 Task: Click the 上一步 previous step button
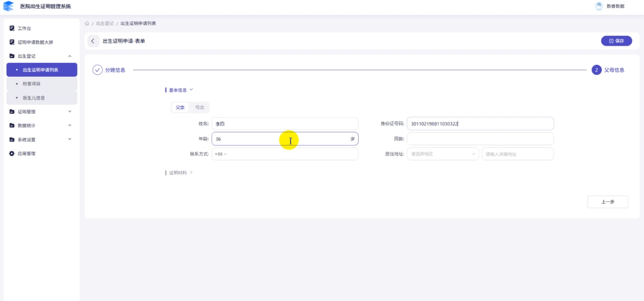(607, 202)
